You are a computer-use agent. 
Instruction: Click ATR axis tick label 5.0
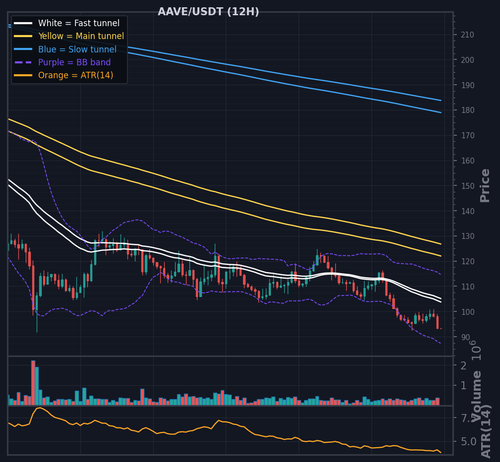[469, 441]
